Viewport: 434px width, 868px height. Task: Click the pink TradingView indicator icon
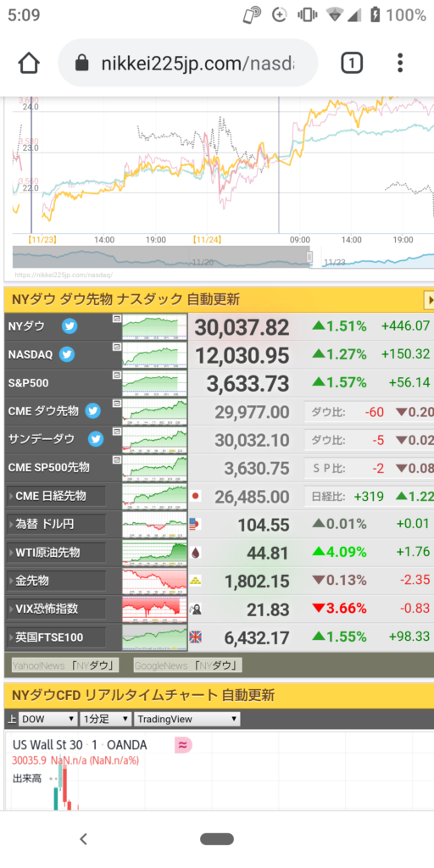coord(183,745)
